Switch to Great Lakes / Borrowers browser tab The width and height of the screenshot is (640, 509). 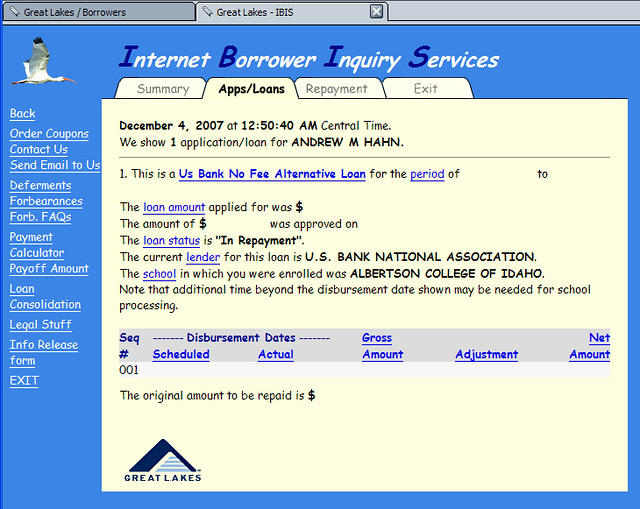99,12
